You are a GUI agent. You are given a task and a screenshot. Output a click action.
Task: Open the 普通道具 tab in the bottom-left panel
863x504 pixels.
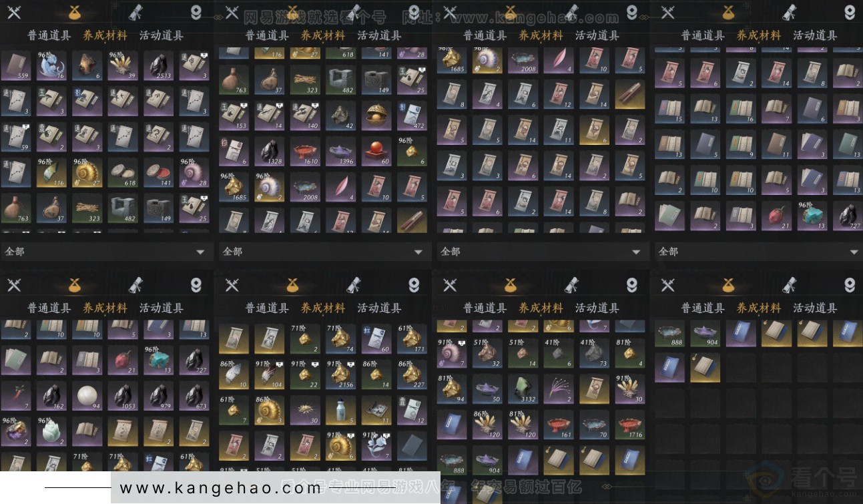[x=49, y=308]
